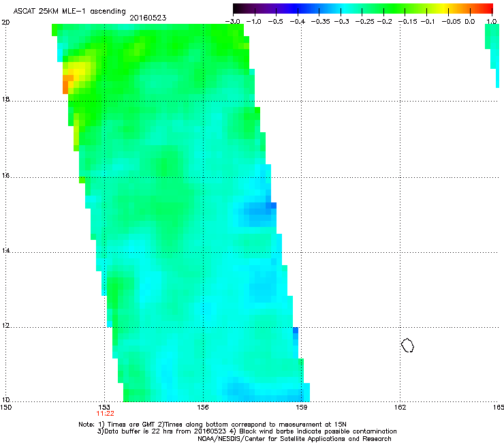Click the small island outline near 162
Viewport: 504px width, 443px height.
click(407, 345)
